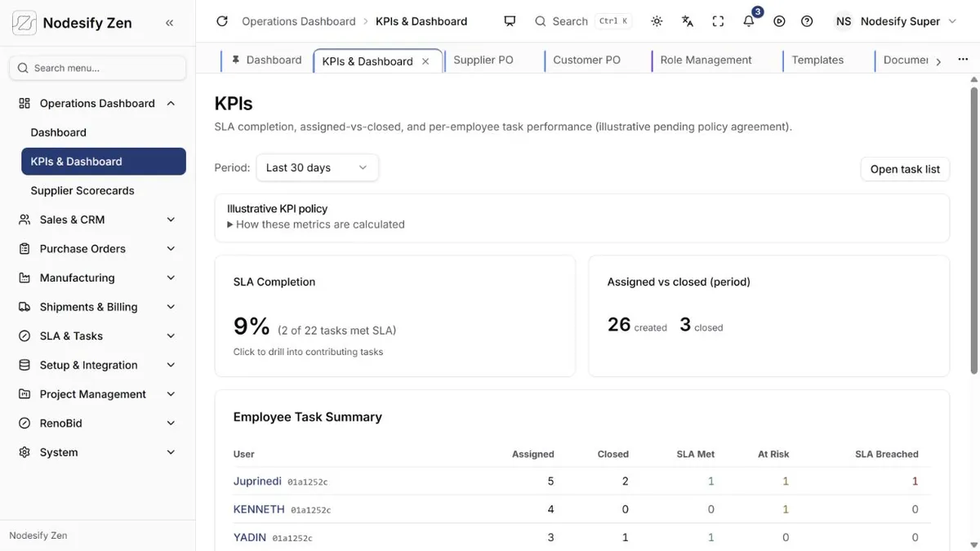The image size is (980, 551).
Task: Click the pin icon on Dashboard tab
Action: coord(236,60)
